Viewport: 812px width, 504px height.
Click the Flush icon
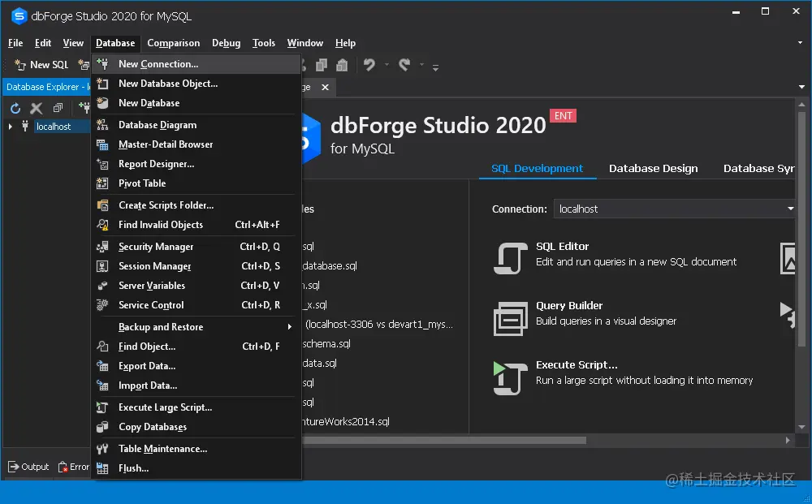tap(102, 468)
